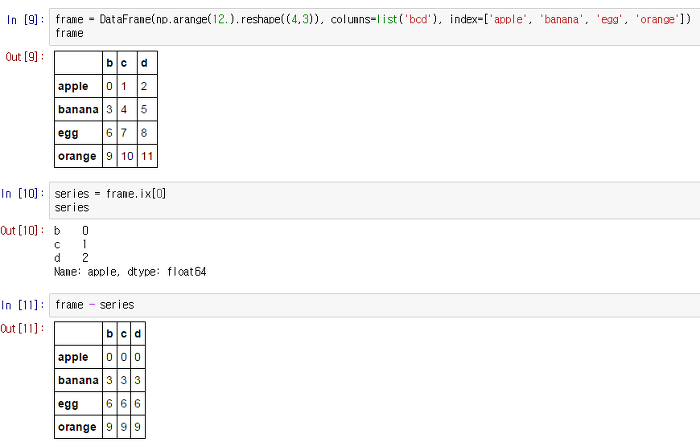This screenshot has width=700, height=442.
Task: Click the cell with value 11 in Out [9]
Action: click(x=147, y=156)
